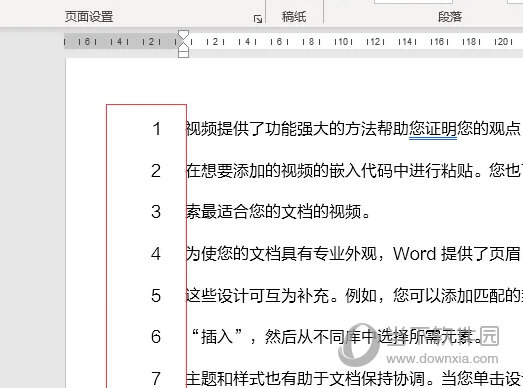523x388 pixels.
Task: Select the first-line indent marker on ruler
Action: 183,35
